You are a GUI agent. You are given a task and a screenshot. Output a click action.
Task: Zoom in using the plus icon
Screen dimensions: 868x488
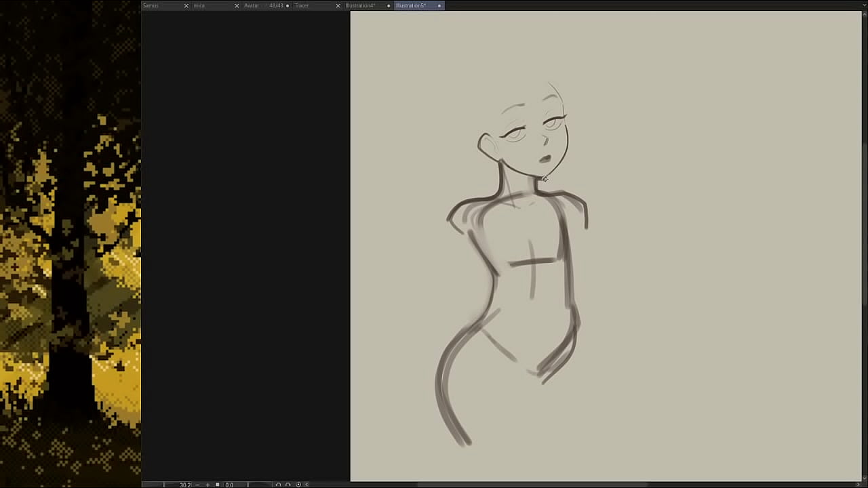208,485
